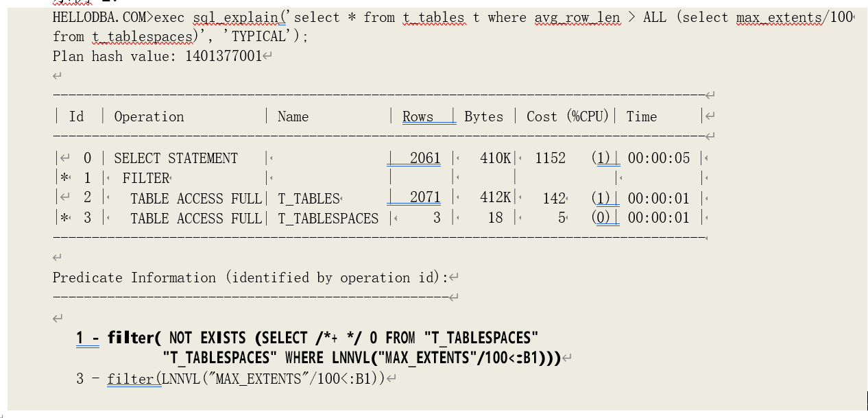
Task: Click the (0) CPU percentage value
Action: point(603,219)
